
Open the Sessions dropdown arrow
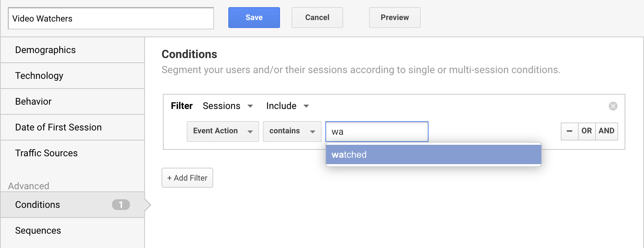click(x=250, y=106)
